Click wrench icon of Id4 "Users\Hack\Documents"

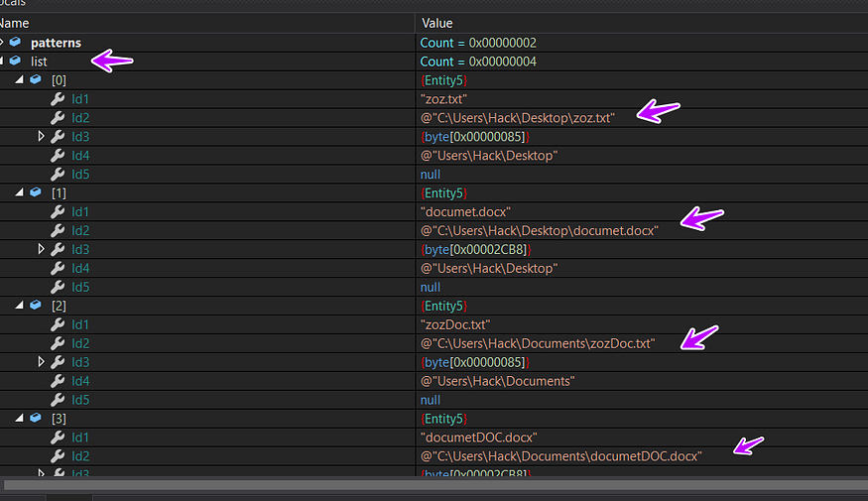tap(58, 381)
